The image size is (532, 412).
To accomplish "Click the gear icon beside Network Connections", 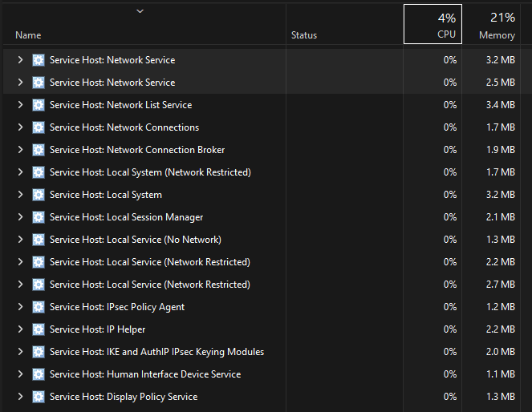I will click(x=39, y=127).
